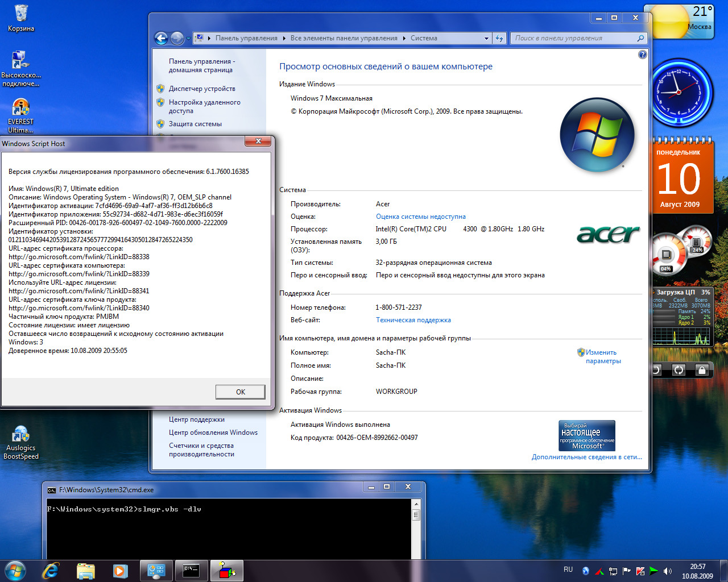Go back in the Control Panel window
Image resolution: width=728 pixels, height=582 pixels.
click(x=161, y=38)
